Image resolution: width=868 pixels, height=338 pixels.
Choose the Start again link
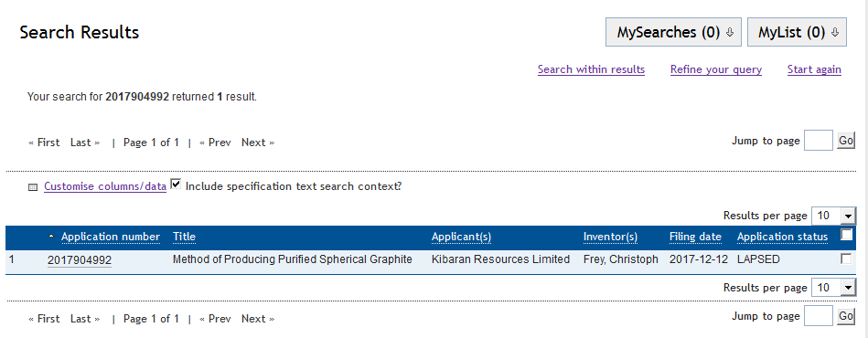(814, 69)
